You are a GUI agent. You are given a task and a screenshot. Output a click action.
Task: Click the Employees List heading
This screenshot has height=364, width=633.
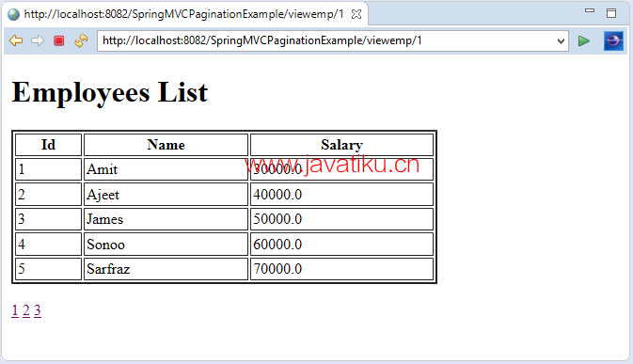click(110, 92)
